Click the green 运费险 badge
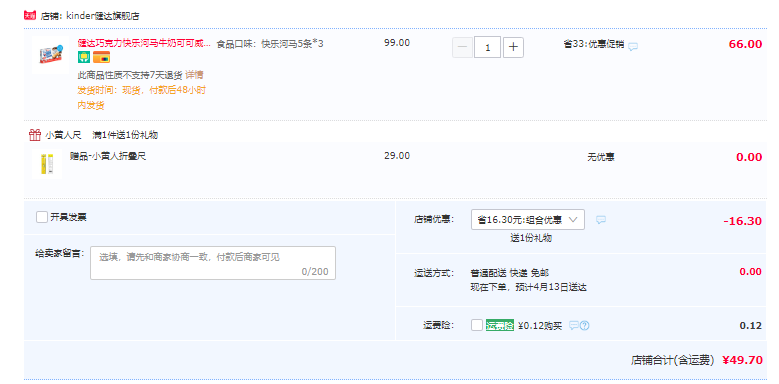 (499, 326)
